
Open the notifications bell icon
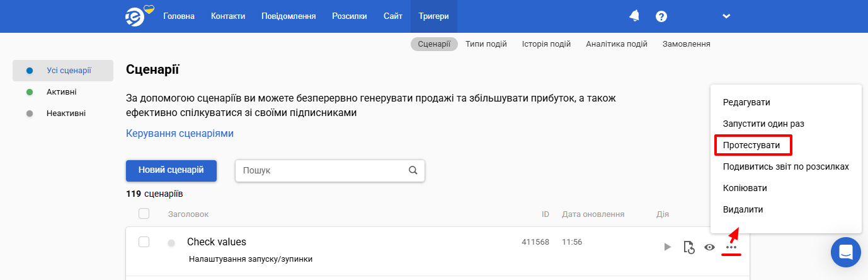click(634, 16)
